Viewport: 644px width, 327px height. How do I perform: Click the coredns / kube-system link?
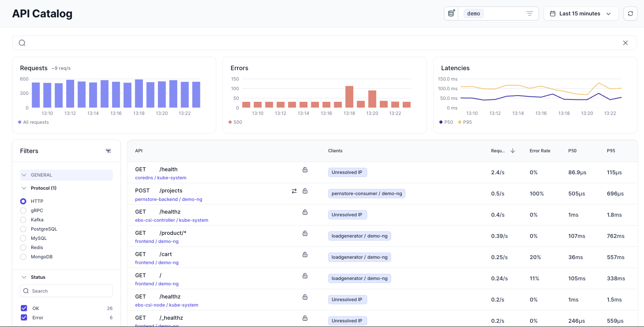[x=161, y=178]
